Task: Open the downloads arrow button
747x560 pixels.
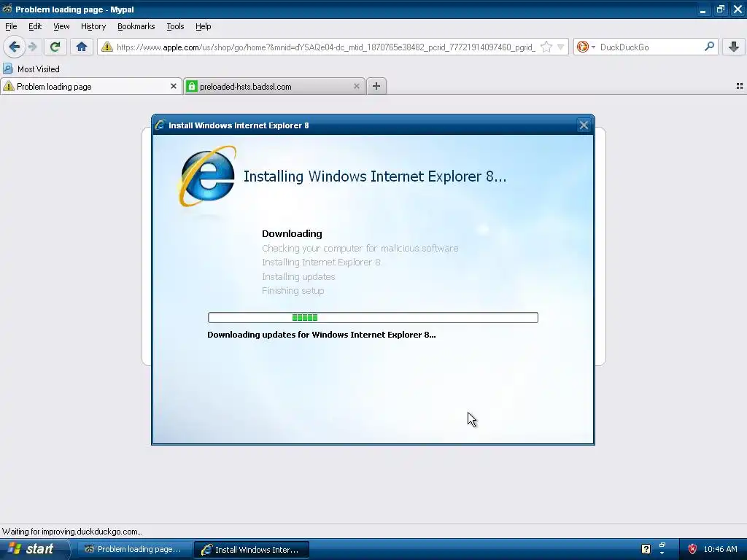Action: click(x=734, y=47)
